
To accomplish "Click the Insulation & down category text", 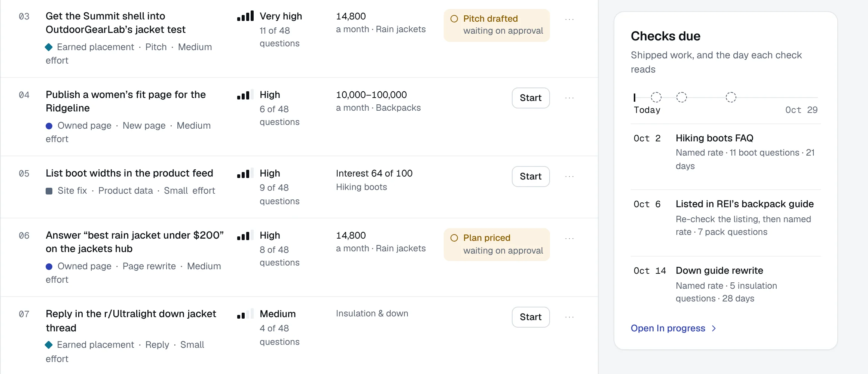I will pyautogui.click(x=372, y=313).
